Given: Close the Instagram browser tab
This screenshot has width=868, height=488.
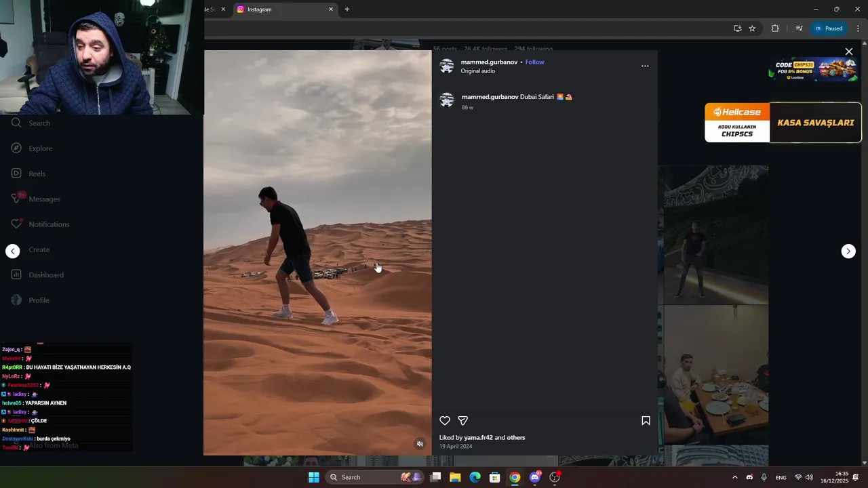Looking at the screenshot, I should coord(331,9).
